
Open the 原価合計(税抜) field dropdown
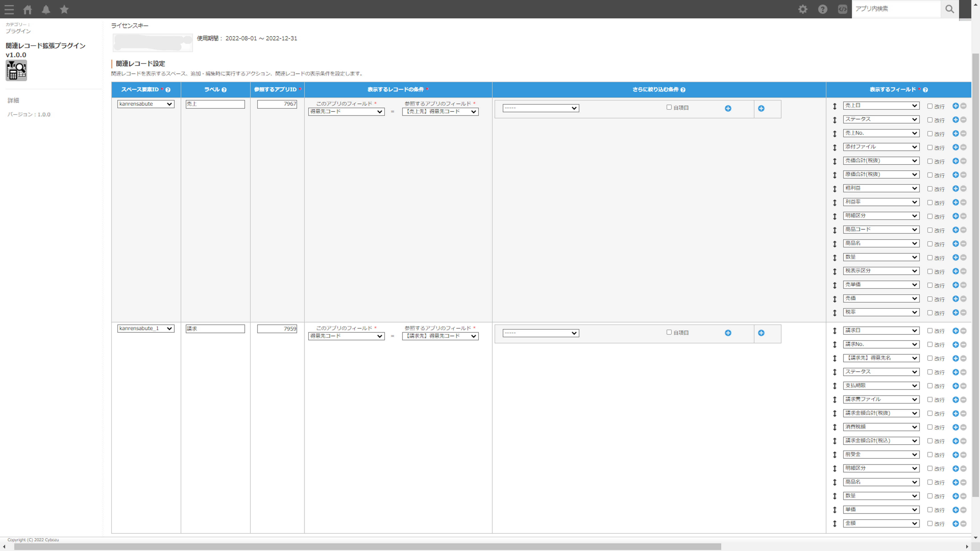(881, 175)
